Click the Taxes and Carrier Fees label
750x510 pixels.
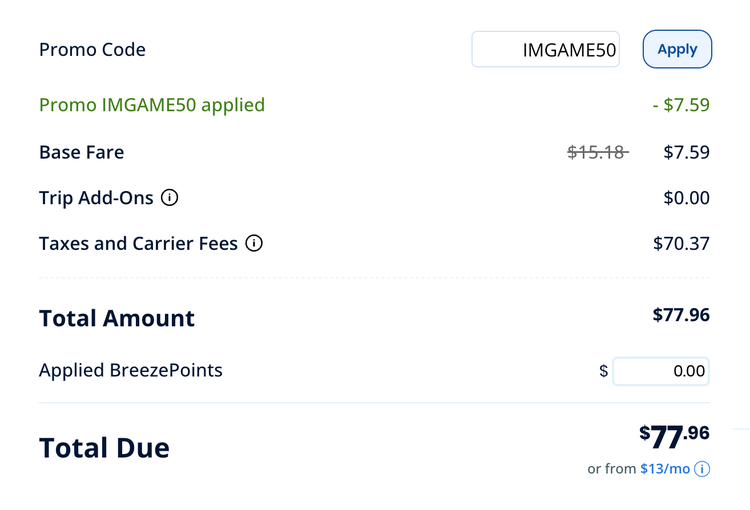tap(138, 243)
